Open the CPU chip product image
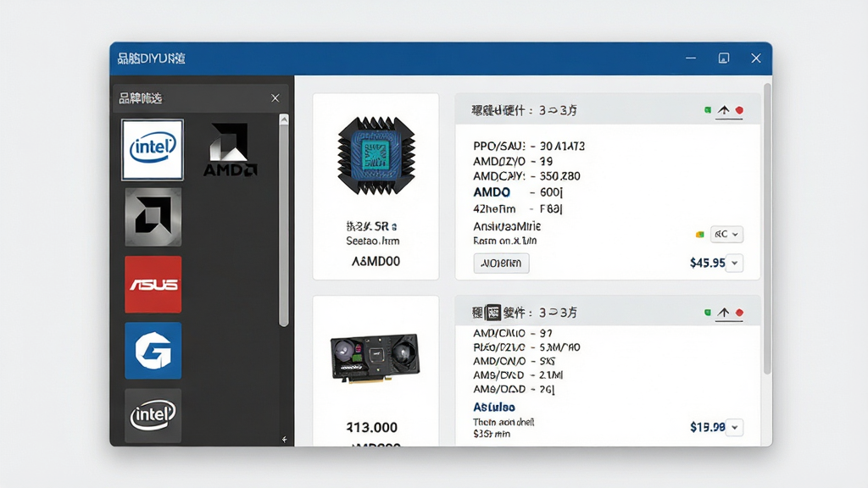868x488 pixels. 376,156
